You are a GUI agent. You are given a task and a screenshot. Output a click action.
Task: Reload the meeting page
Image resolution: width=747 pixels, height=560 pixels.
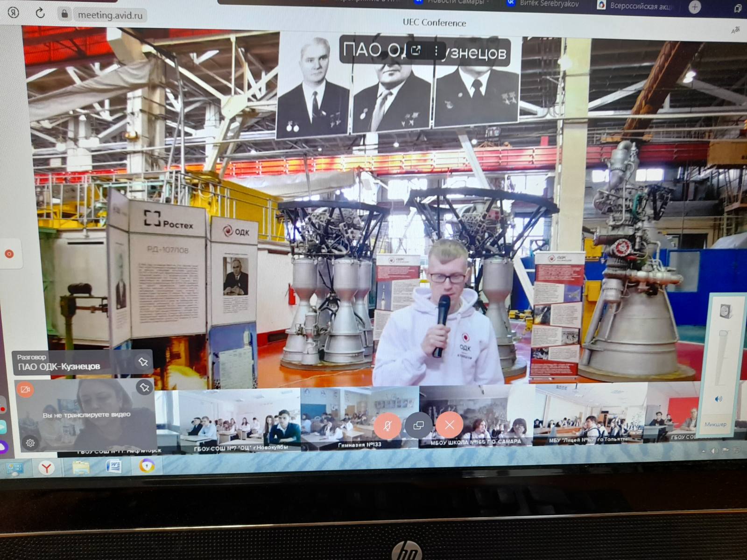pyautogui.click(x=40, y=13)
